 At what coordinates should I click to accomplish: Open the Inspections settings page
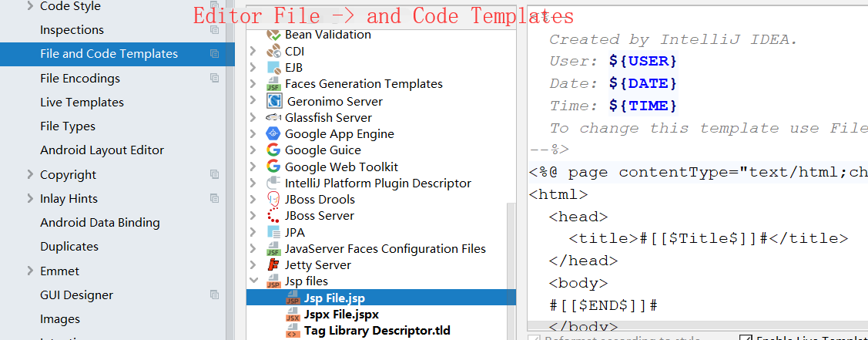72,30
